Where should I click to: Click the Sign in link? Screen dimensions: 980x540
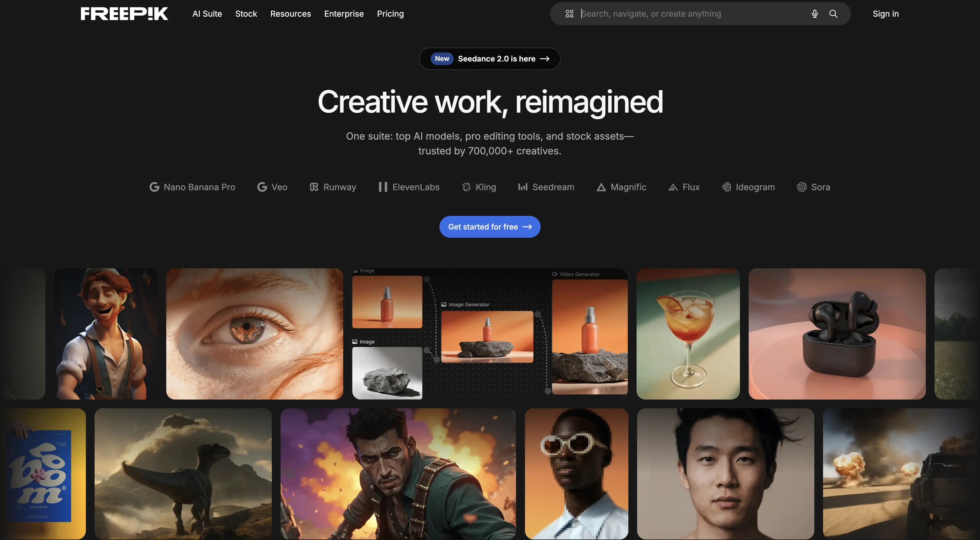885,14
